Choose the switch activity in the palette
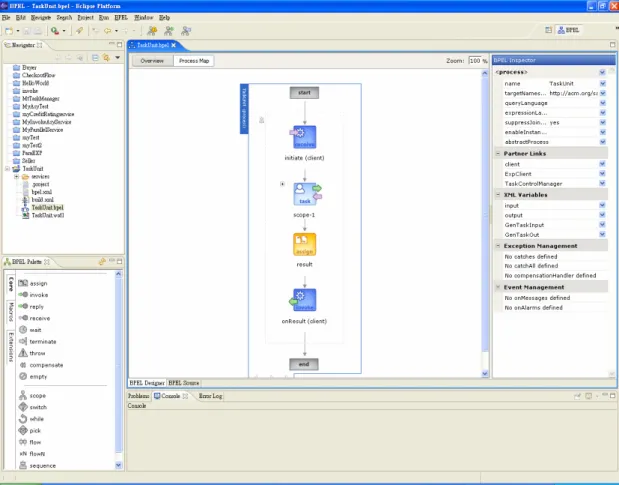619x485 pixels. tap(33, 407)
